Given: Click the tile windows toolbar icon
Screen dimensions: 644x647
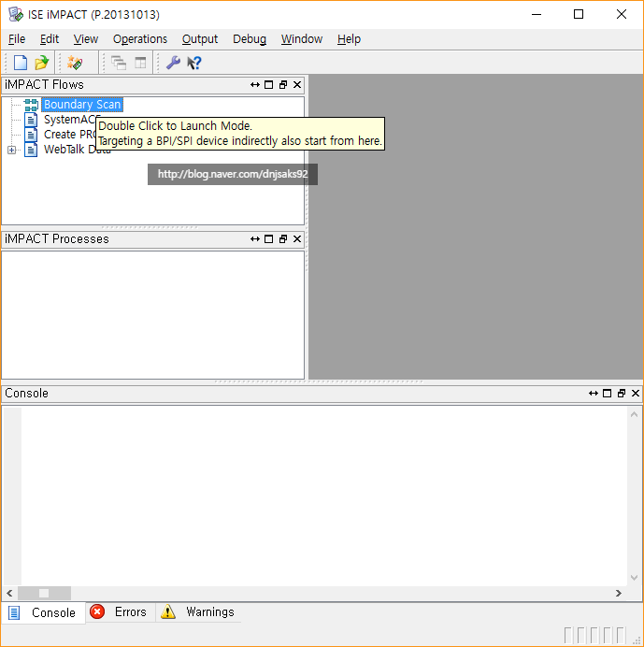Looking at the screenshot, I should coord(140,63).
